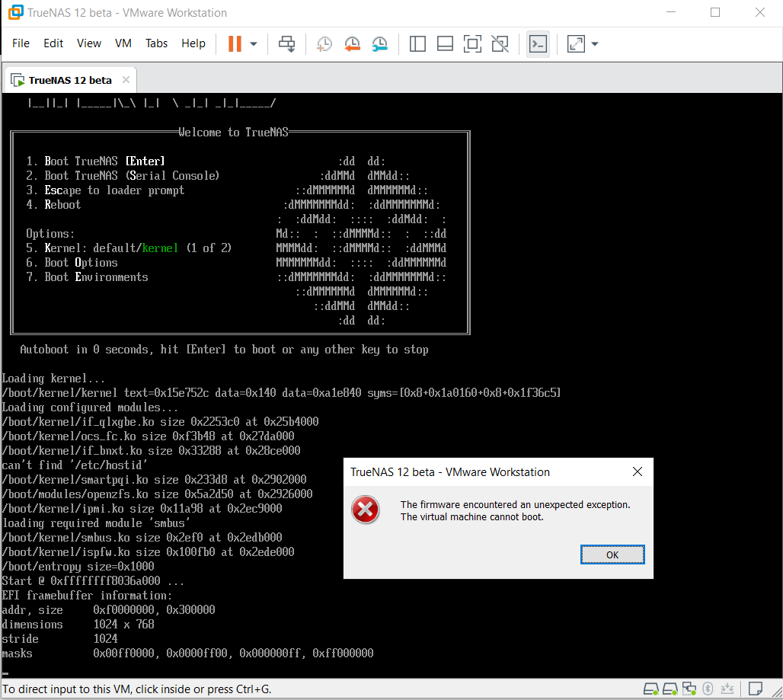The image size is (783, 700).
Task: Open the VM menu
Action: (123, 43)
